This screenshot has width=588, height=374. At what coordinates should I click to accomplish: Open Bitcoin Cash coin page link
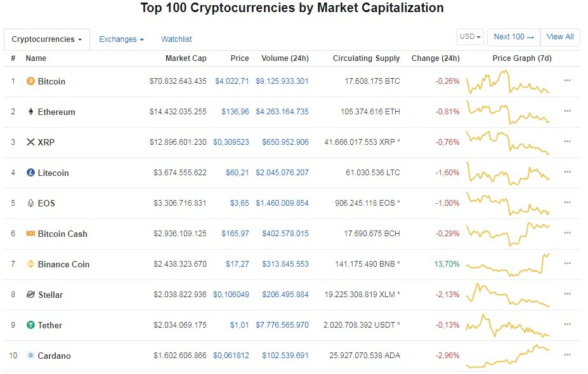click(x=62, y=234)
